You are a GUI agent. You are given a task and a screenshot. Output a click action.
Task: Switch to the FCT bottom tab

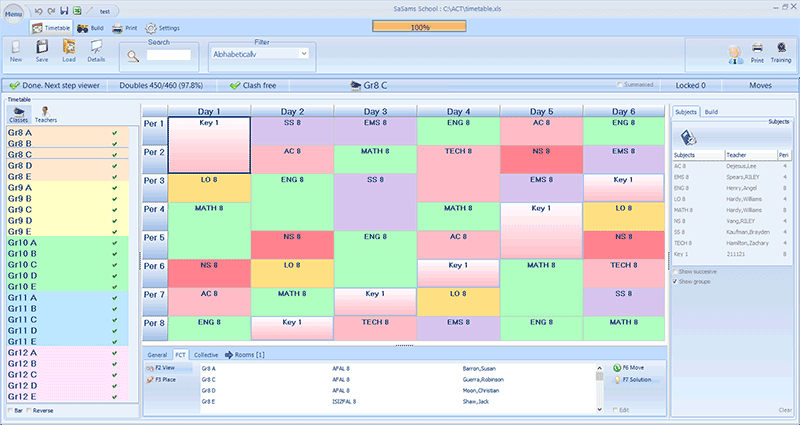click(180, 355)
